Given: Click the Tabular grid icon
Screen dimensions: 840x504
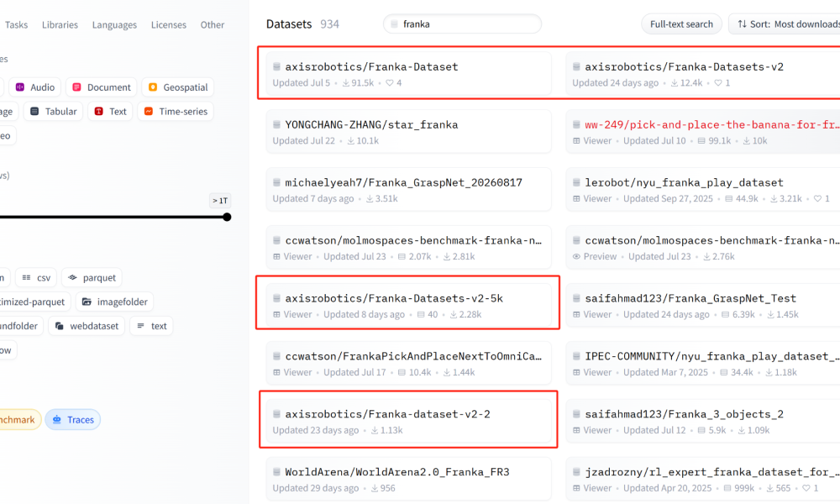Looking at the screenshot, I should [x=34, y=112].
